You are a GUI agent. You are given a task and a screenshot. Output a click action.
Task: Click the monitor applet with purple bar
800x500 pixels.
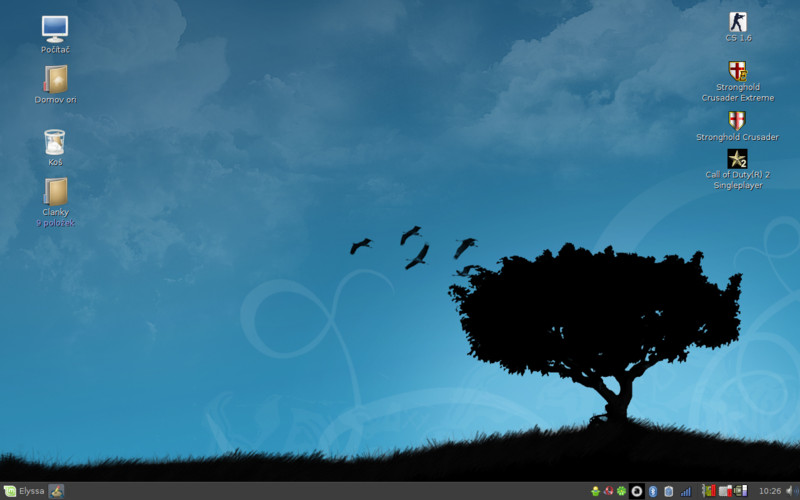click(741, 491)
